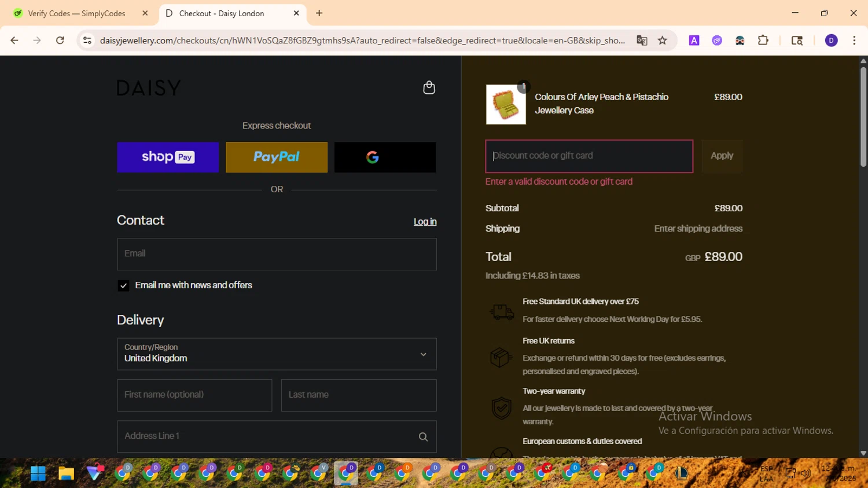This screenshot has width=868, height=488.
Task: Open a new browser tab
Action: click(x=319, y=13)
